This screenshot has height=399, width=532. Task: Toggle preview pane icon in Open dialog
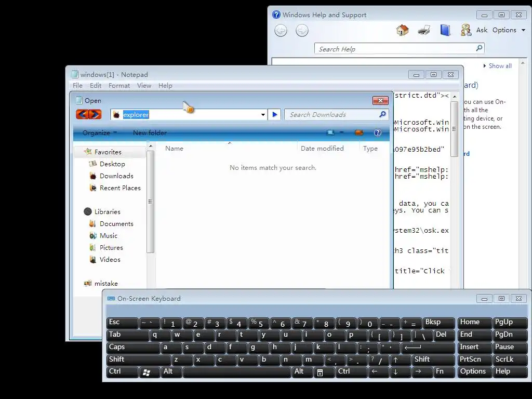pos(359,132)
